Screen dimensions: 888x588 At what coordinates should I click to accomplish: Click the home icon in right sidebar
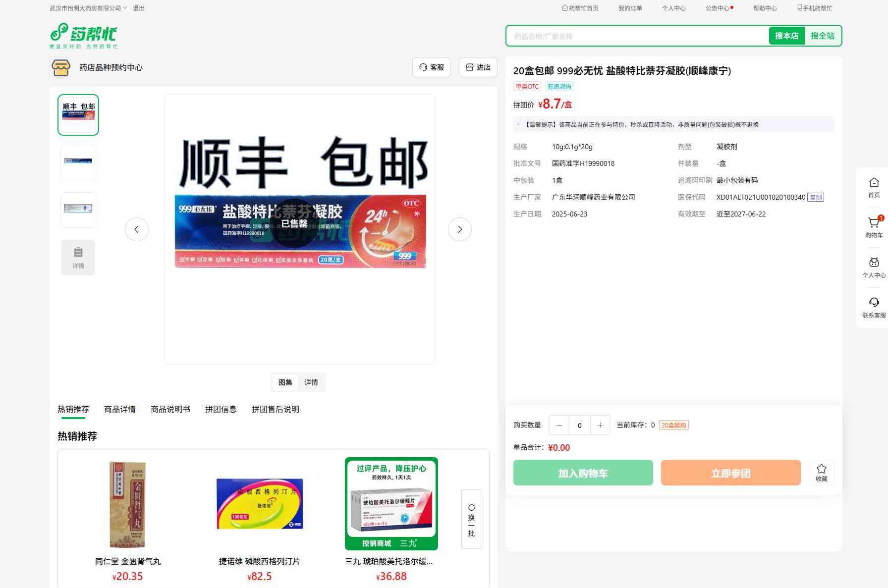click(x=874, y=183)
